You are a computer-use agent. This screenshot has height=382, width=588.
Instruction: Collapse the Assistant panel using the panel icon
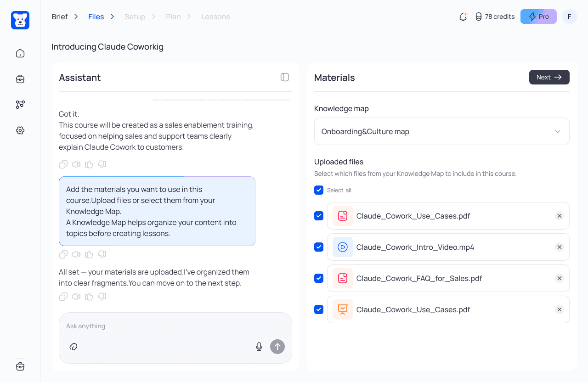(285, 77)
